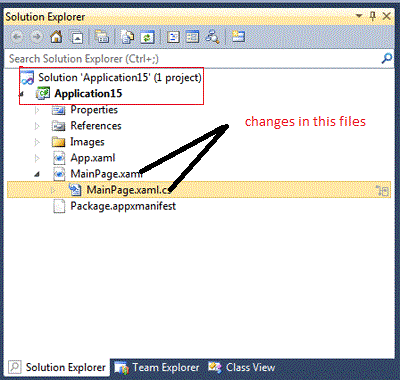
Task: Collapse the Application15 project node
Action: [22, 94]
